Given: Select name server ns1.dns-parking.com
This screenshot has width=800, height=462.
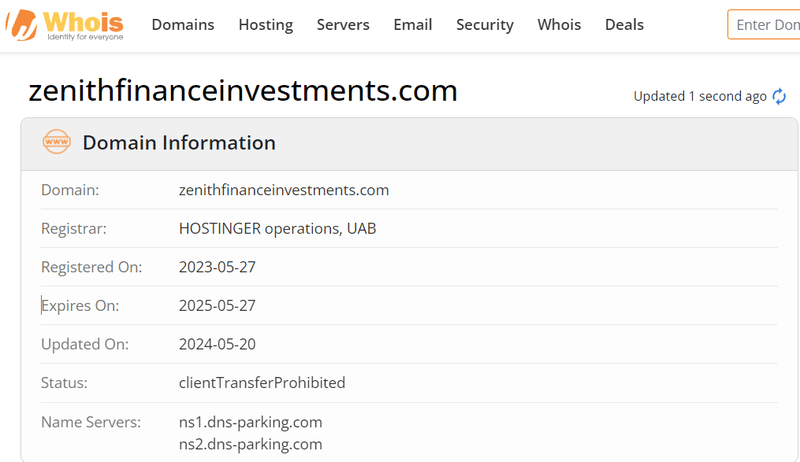Looking at the screenshot, I should click(x=251, y=422).
